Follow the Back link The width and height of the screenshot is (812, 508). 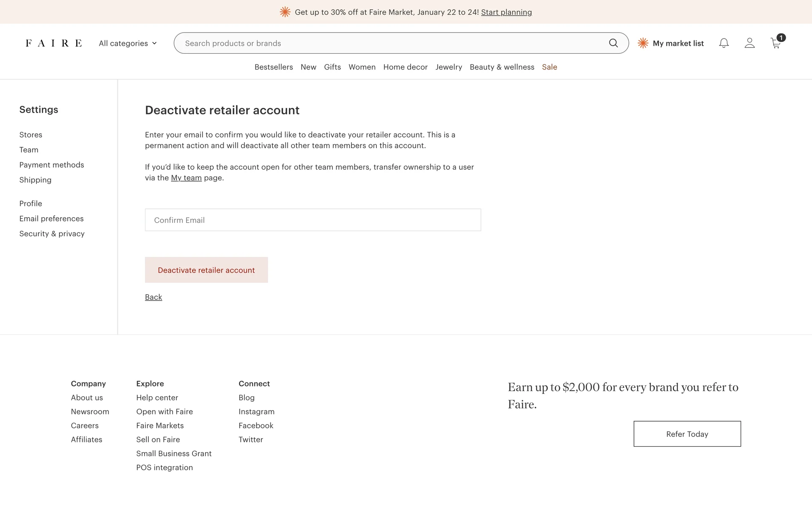click(x=154, y=297)
